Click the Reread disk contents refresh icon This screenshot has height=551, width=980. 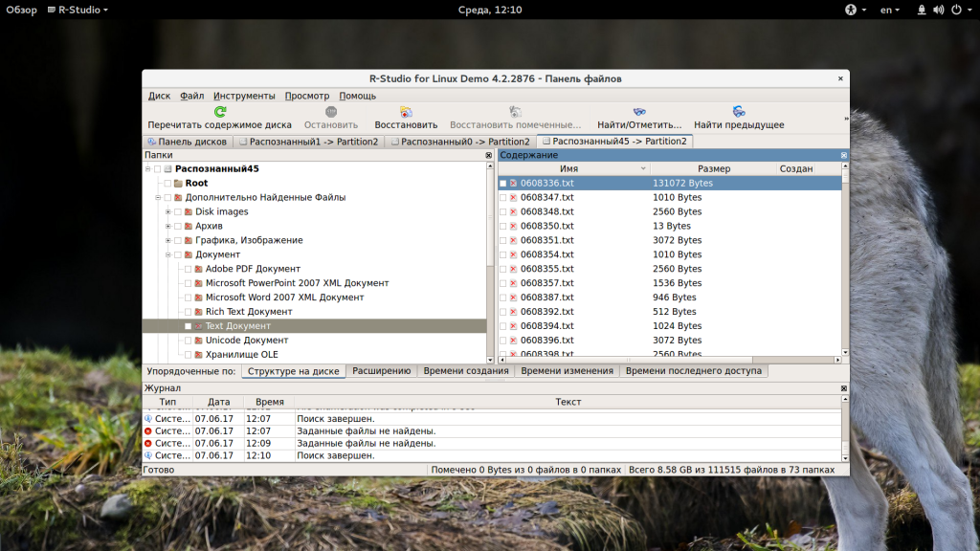coord(220,112)
